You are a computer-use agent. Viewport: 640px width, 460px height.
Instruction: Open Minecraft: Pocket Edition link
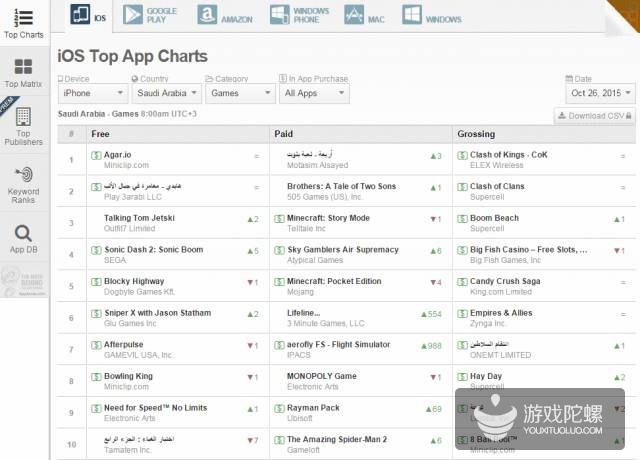point(334,281)
